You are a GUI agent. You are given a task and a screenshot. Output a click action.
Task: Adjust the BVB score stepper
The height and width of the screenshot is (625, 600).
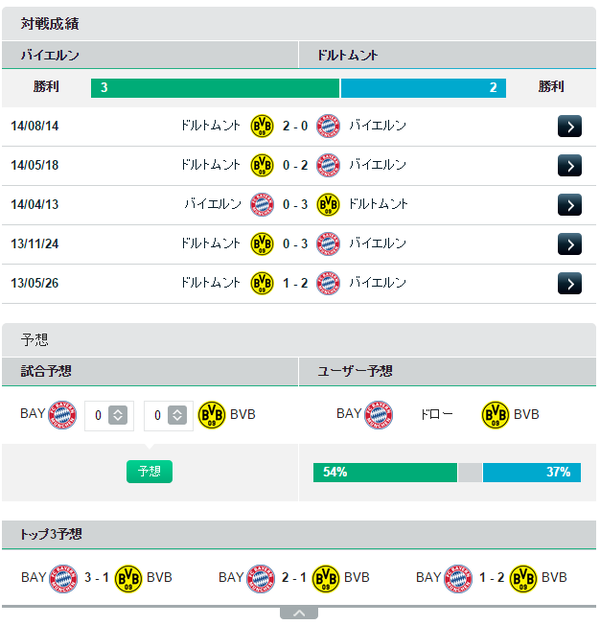pyautogui.click(x=177, y=416)
